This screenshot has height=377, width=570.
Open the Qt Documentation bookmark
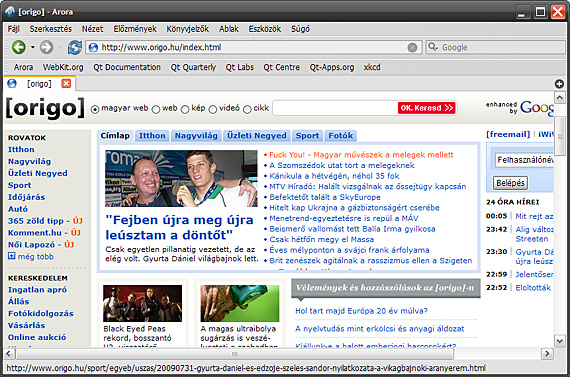click(x=127, y=67)
